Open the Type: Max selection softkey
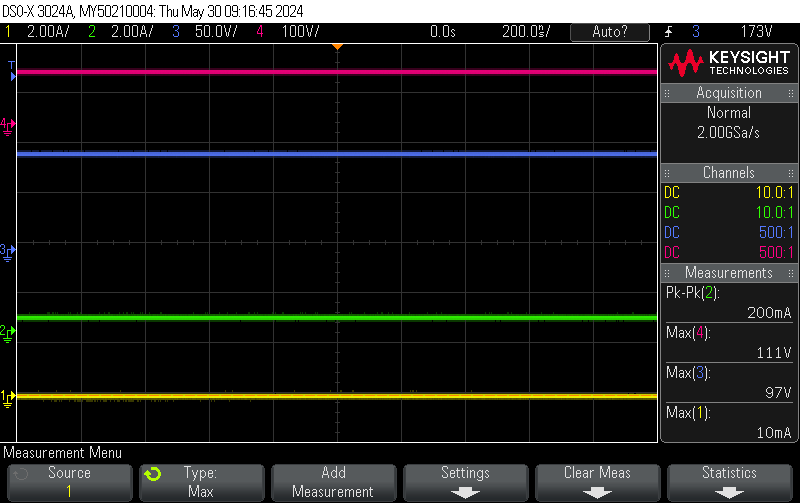The image size is (800, 503). pyautogui.click(x=202, y=482)
